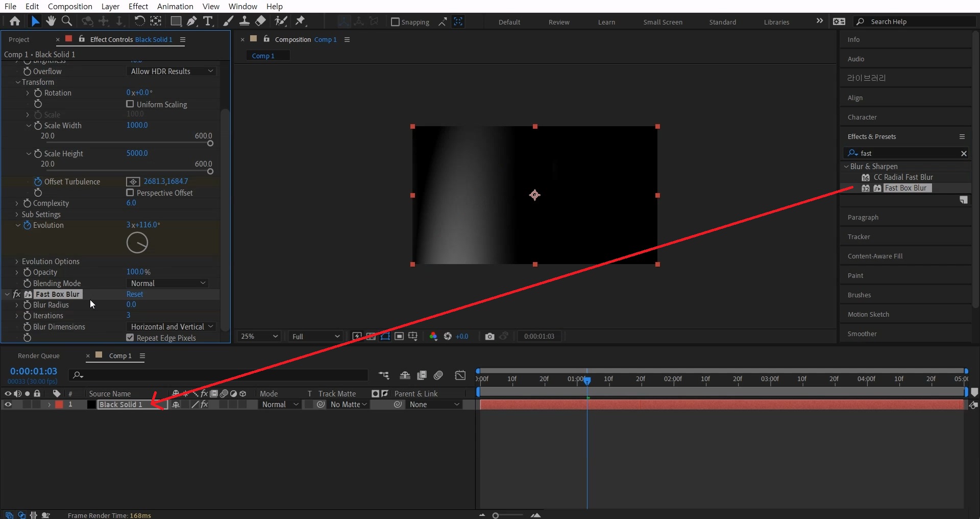Image resolution: width=980 pixels, height=519 pixels.
Task: Click the Scale Height slider handle
Action: [210, 172]
